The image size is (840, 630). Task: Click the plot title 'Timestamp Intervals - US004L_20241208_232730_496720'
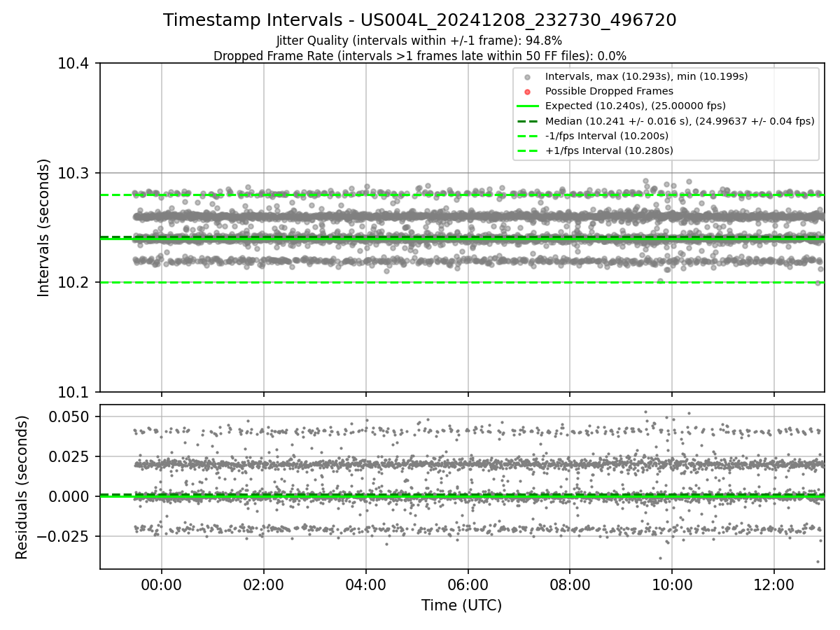(420, 20)
